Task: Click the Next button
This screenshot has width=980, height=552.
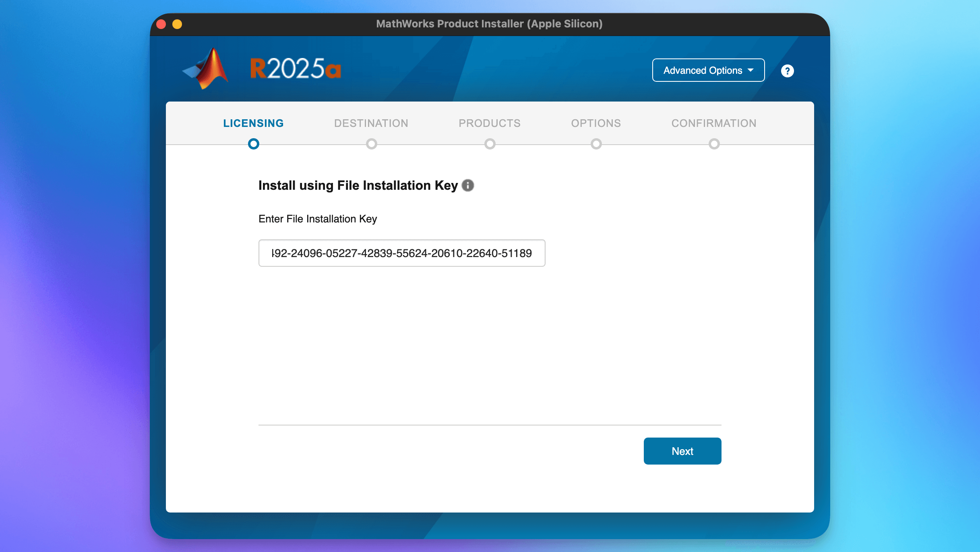Action: coord(682,451)
